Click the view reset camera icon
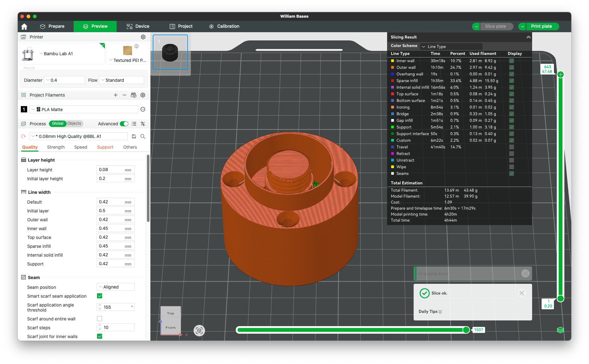589x364 pixels. click(x=199, y=331)
